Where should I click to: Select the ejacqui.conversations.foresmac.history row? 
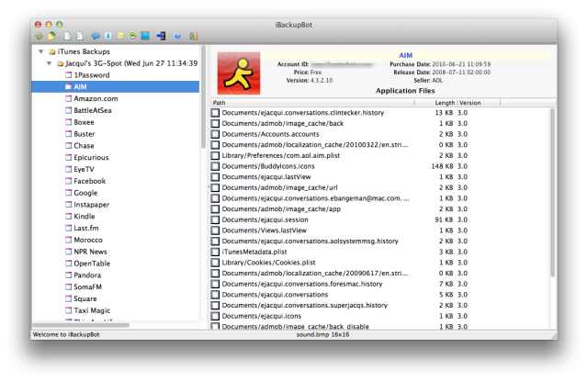coord(379,284)
